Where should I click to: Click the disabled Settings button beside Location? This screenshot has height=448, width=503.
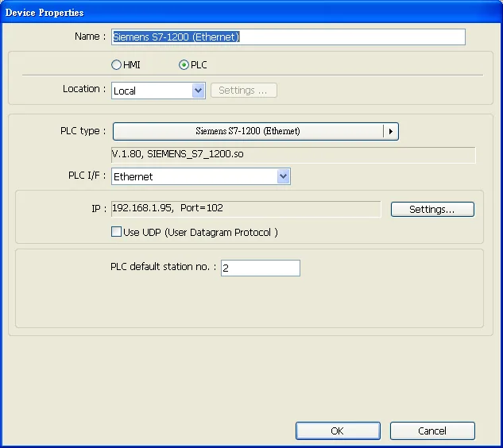243,91
